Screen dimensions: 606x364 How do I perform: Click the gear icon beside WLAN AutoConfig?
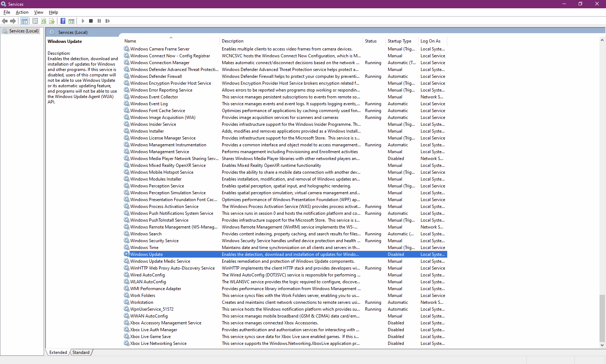click(127, 282)
